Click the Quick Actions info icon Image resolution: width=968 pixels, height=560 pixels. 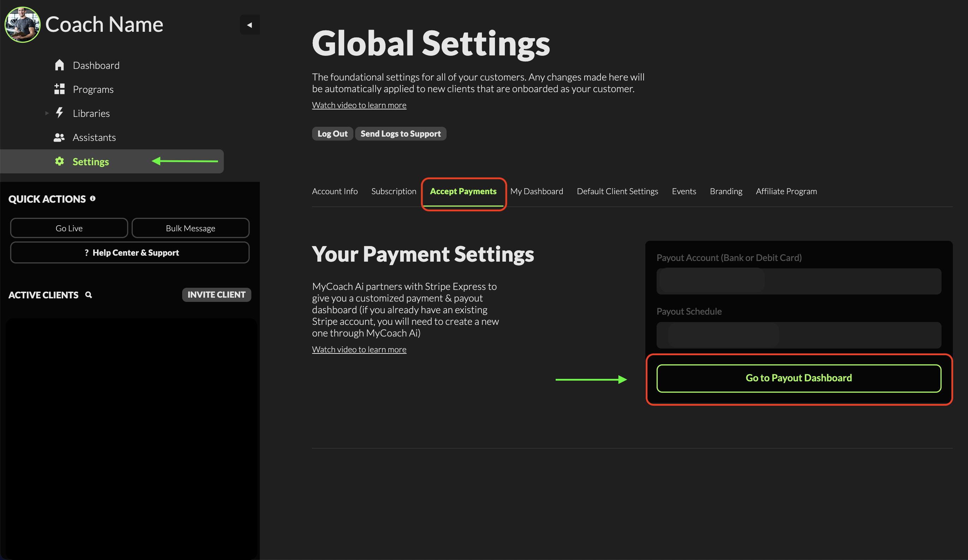pyautogui.click(x=92, y=198)
